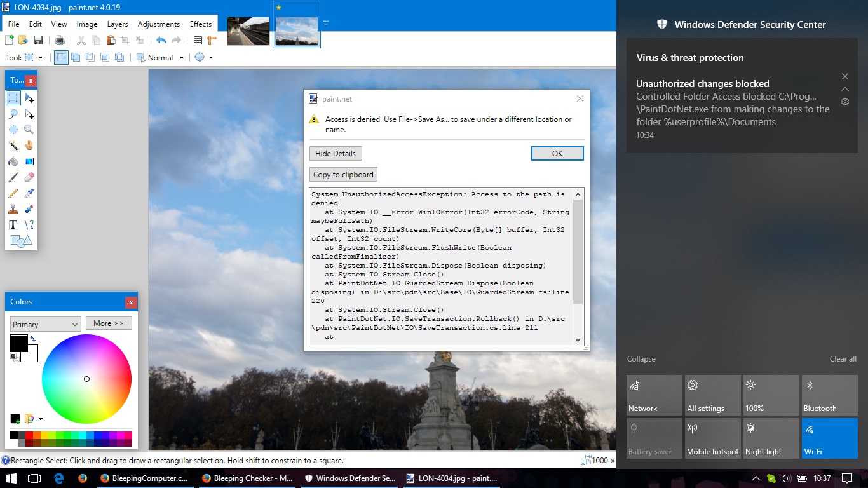The height and width of the screenshot is (488, 868).
Task: Click the red palette swatch
Action: [29, 435]
